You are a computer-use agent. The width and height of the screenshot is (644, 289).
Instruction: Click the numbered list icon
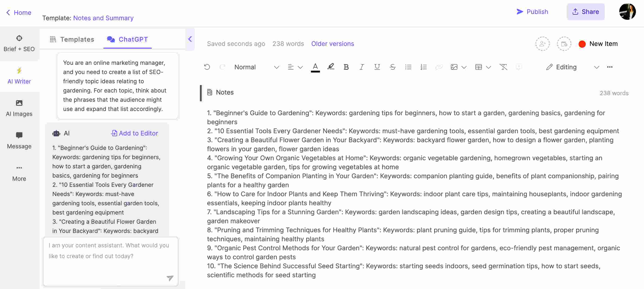[x=423, y=67]
